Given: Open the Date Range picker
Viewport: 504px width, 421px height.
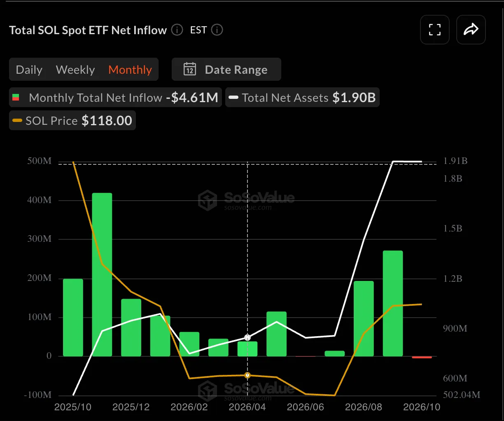Looking at the screenshot, I should click(x=226, y=69).
